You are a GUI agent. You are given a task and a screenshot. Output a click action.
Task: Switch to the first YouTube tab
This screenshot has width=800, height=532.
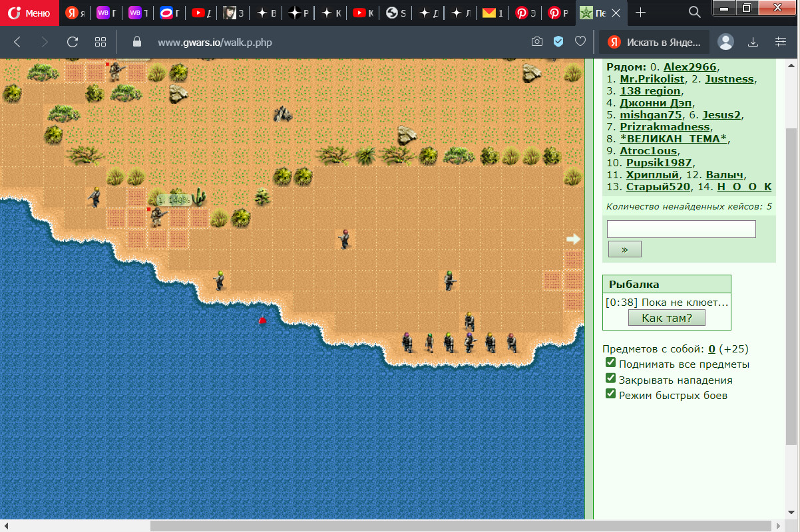201,13
